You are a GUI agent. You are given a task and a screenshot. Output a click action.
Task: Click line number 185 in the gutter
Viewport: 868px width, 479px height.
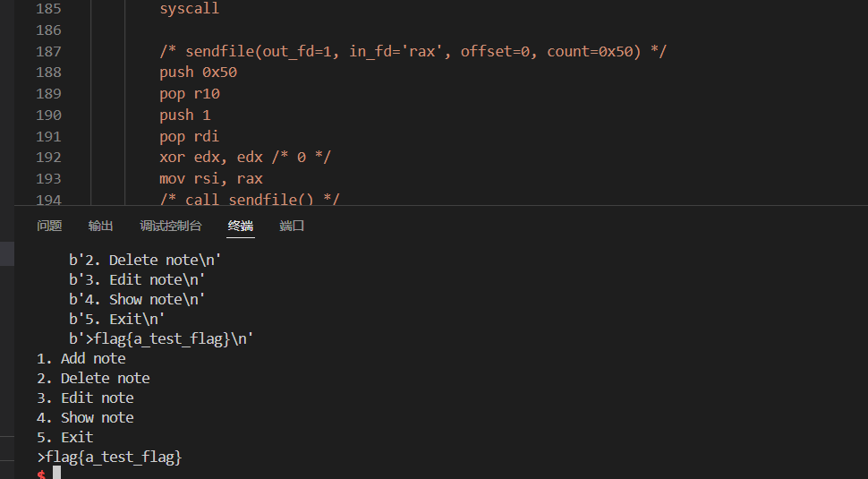[48, 9]
